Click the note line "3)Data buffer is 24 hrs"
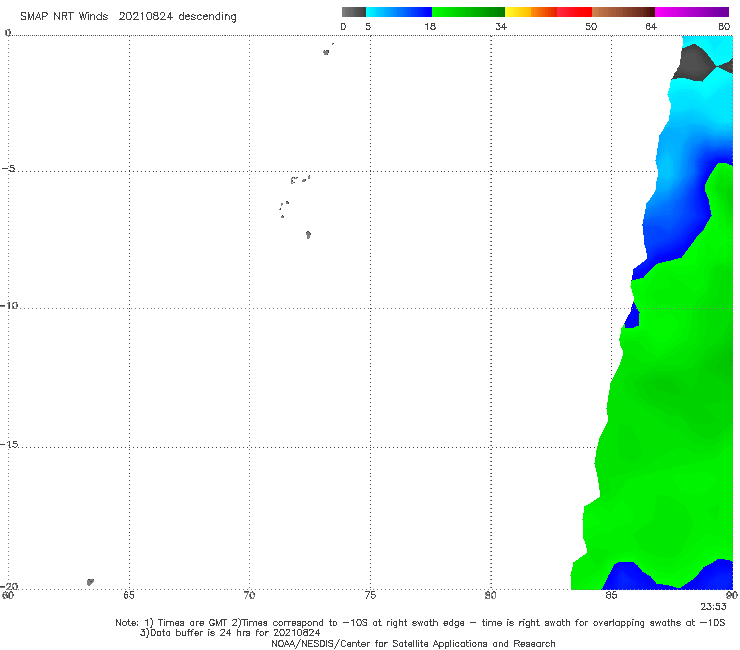 point(230,633)
